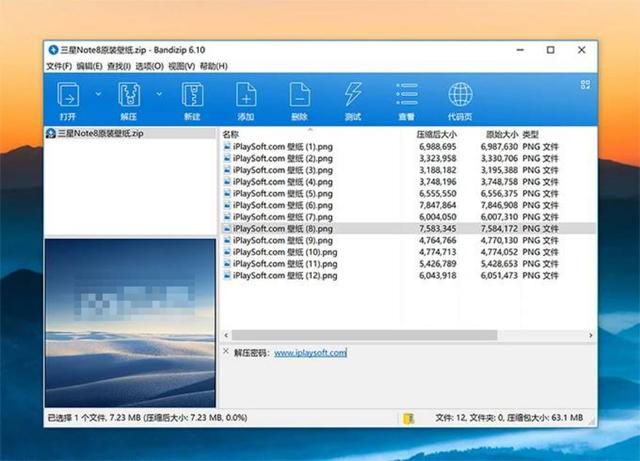Image resolution: width=640 pixels, height=461 pixels.
Task: Select file iPlaySoft.com 壁纸 (12).png
Action: click(x=285, y=276)
